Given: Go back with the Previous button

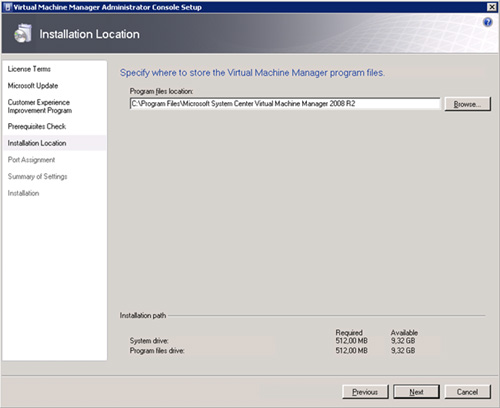Looking at the screenshot, I should coord(365,392).
